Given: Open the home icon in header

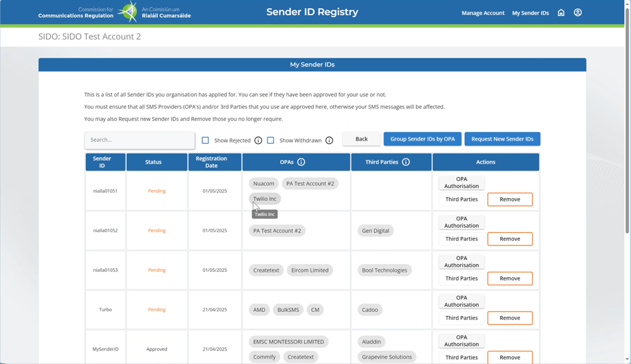Looking at the screenshot, I should click(561, 13).
